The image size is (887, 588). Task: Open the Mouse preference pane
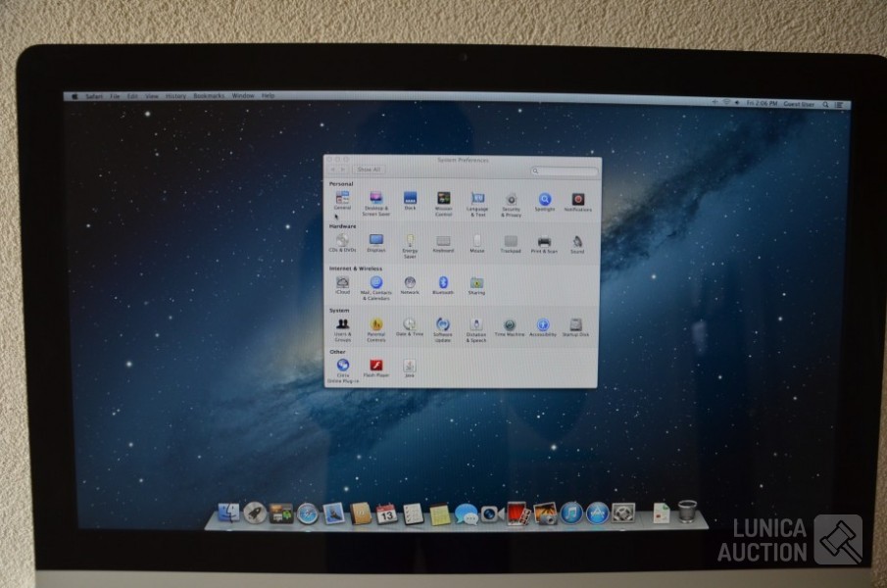(x=477, y=244)
